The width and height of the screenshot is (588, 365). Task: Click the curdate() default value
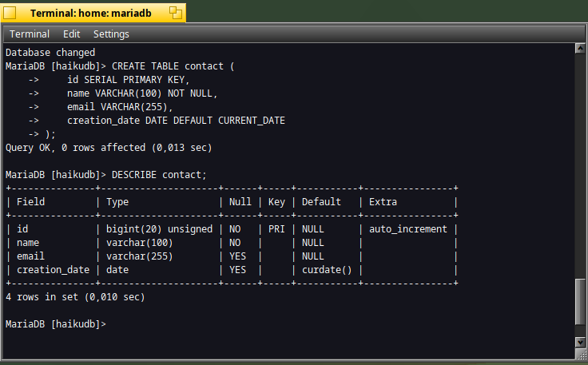[x=327, y=270]
